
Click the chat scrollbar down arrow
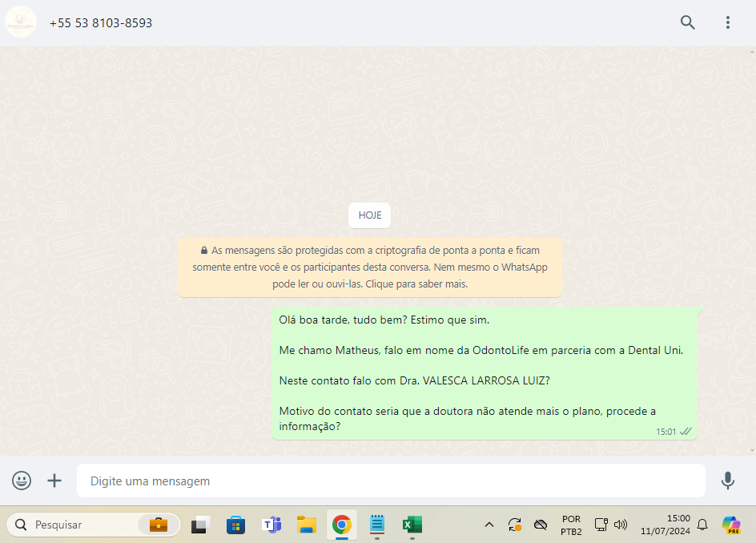[x=753, y=450]
